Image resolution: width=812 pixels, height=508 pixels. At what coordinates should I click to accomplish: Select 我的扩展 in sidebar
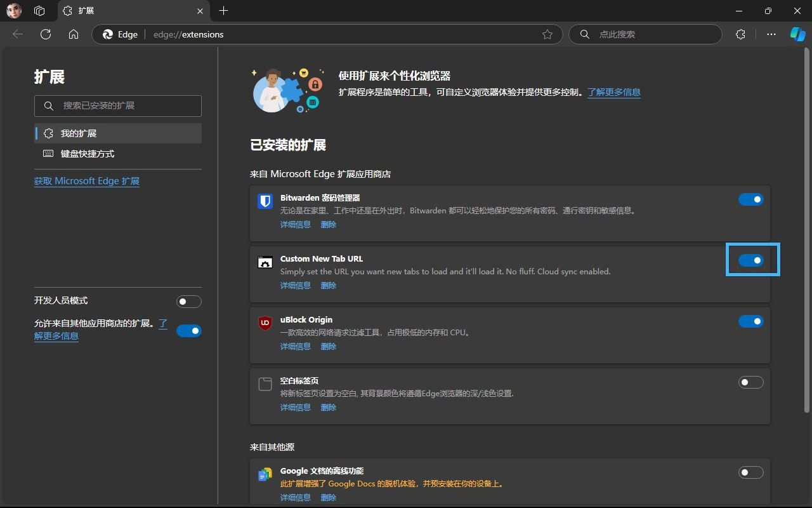click(x=118, y=133)
